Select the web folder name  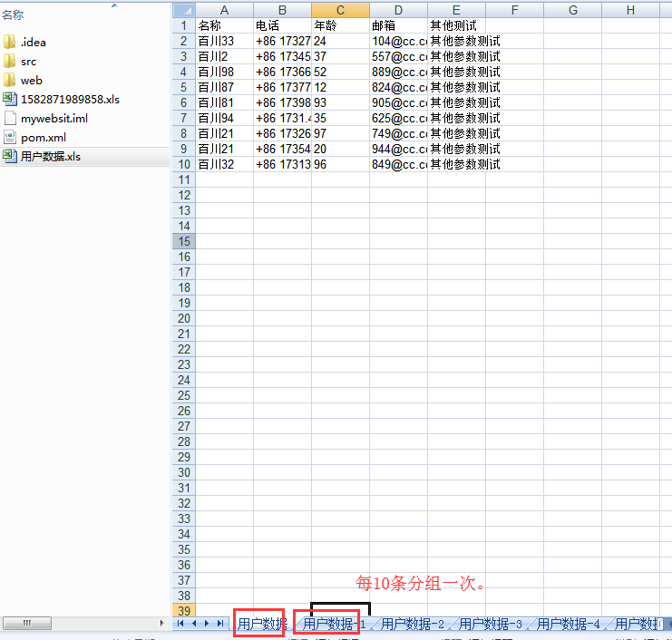(31, 81)
